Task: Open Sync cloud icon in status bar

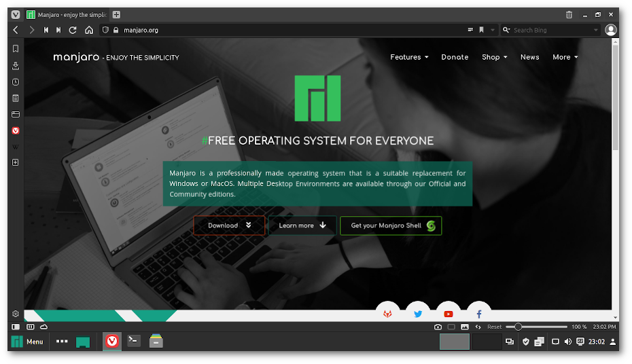Action: (44, 327)
